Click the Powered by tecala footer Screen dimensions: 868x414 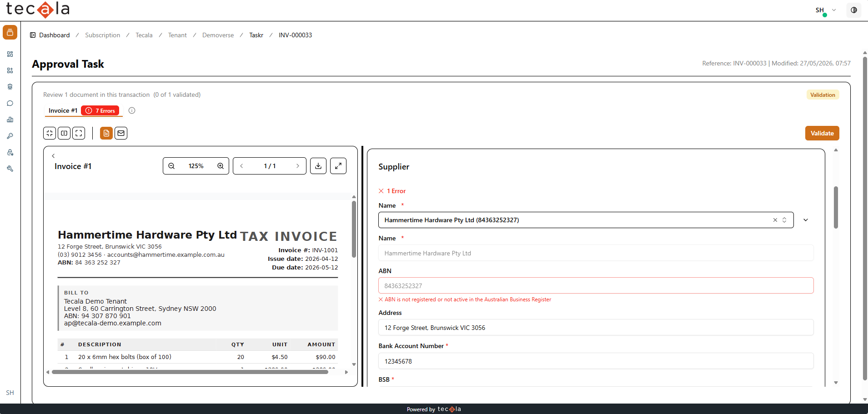(x=434, y=409)
